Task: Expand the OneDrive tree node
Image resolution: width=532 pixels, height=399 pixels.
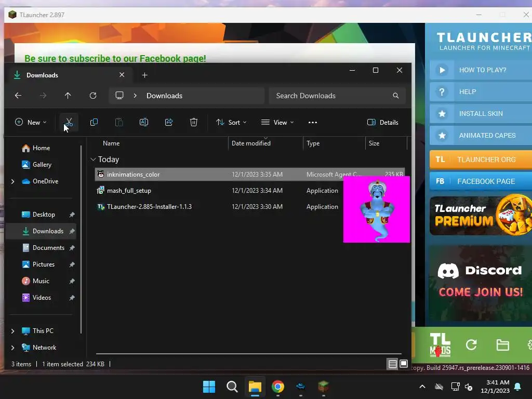Action: [12, 181]
